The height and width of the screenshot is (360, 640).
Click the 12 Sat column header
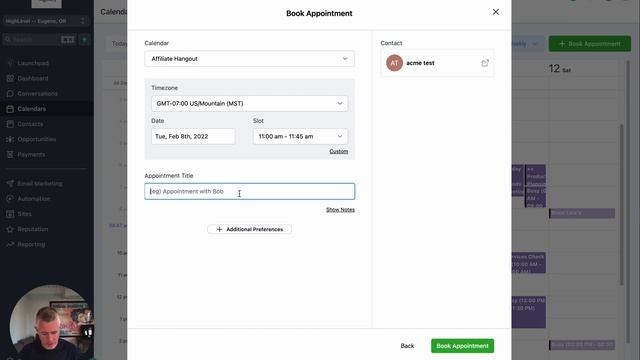coord(560,69)
